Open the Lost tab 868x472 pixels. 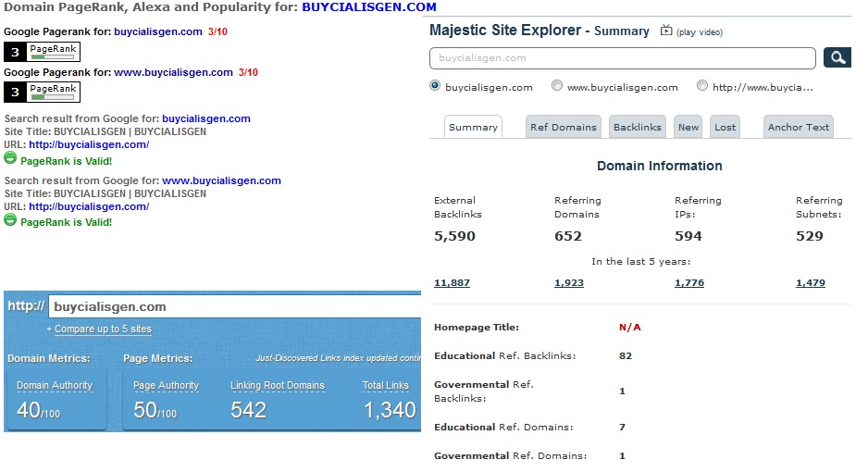click(x=725, y=127)
